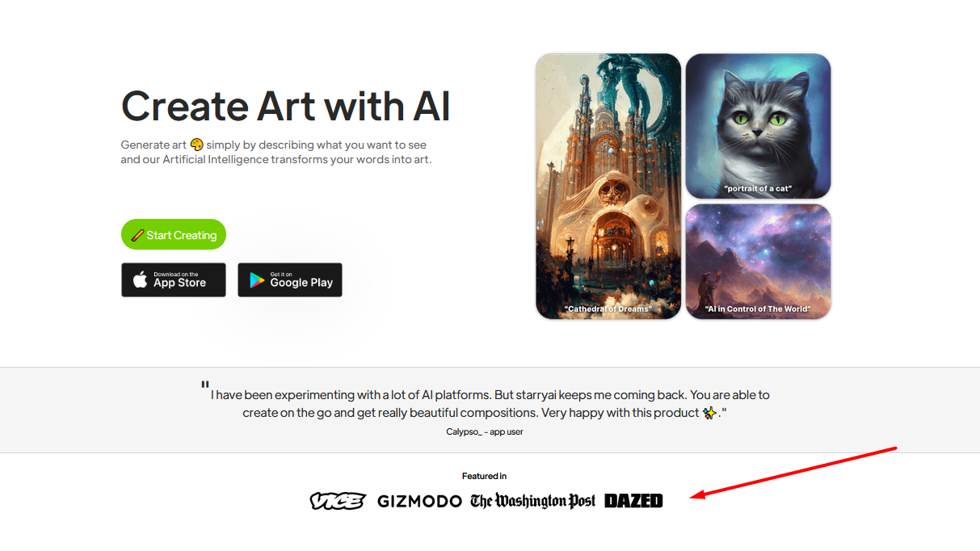Click the Start Creating button
This screenshot has width=980, height=551.
(x=174, y=234)
